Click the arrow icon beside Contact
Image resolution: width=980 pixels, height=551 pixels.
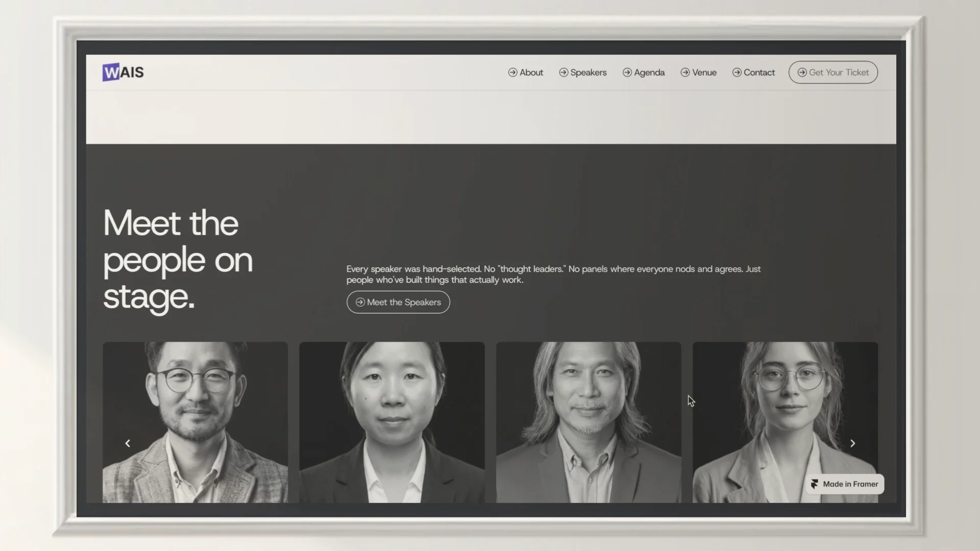tap(737, 72)
